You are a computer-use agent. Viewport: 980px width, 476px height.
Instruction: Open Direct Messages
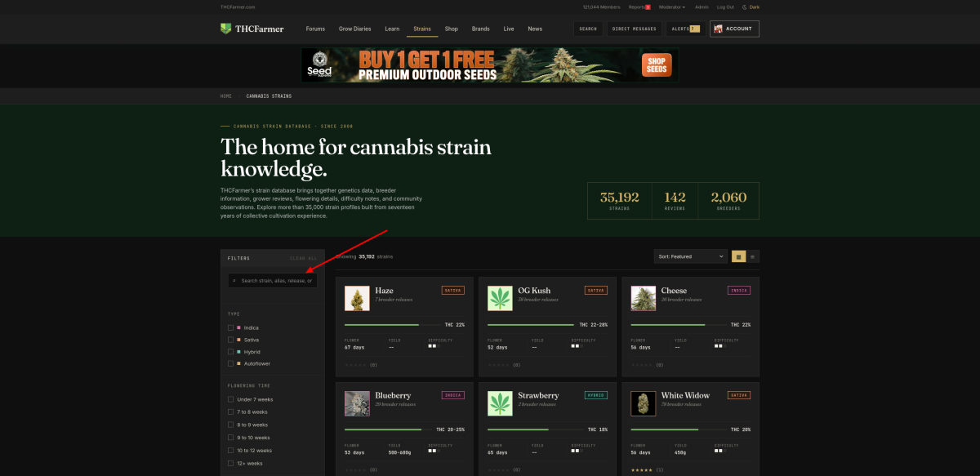coord(635,29)
